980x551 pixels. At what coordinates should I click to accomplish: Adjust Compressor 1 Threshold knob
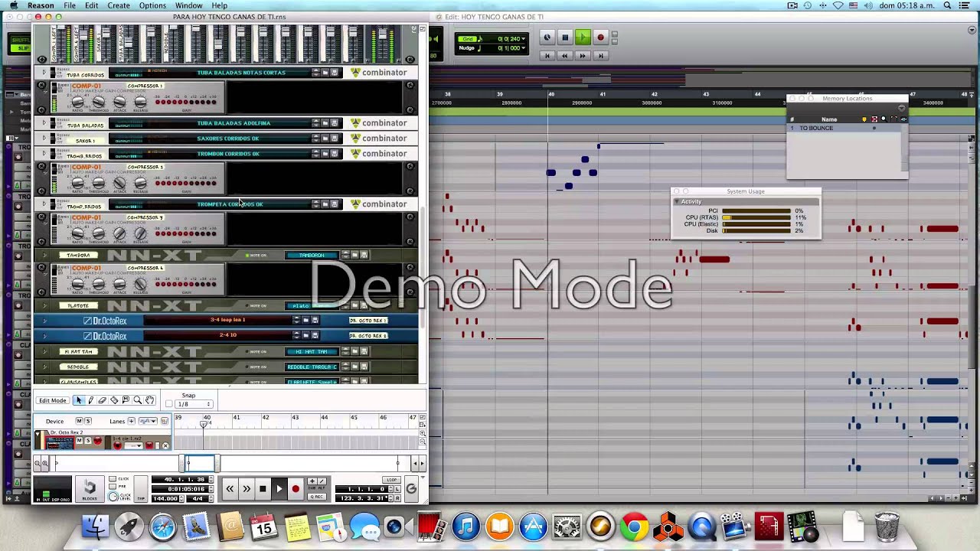(99, 102)
